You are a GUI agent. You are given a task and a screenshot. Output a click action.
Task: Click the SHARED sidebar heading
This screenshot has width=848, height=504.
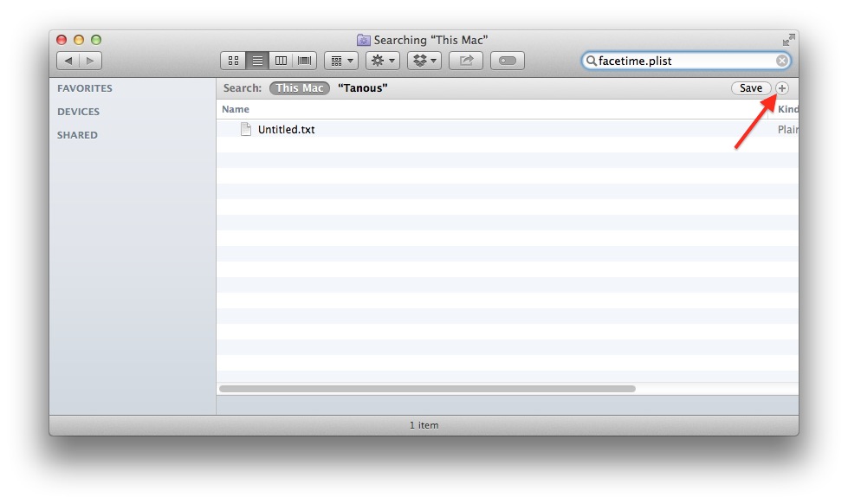point(77,135)
